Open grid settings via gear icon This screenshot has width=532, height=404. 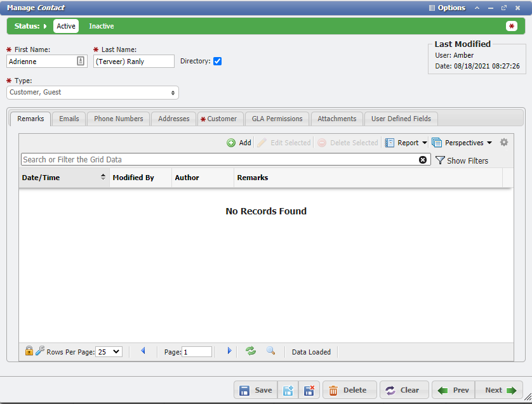504,142
